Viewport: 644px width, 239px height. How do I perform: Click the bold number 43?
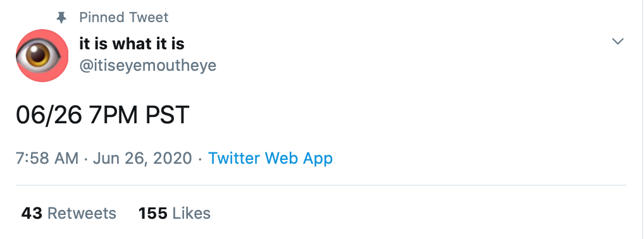tap(32, 213)
